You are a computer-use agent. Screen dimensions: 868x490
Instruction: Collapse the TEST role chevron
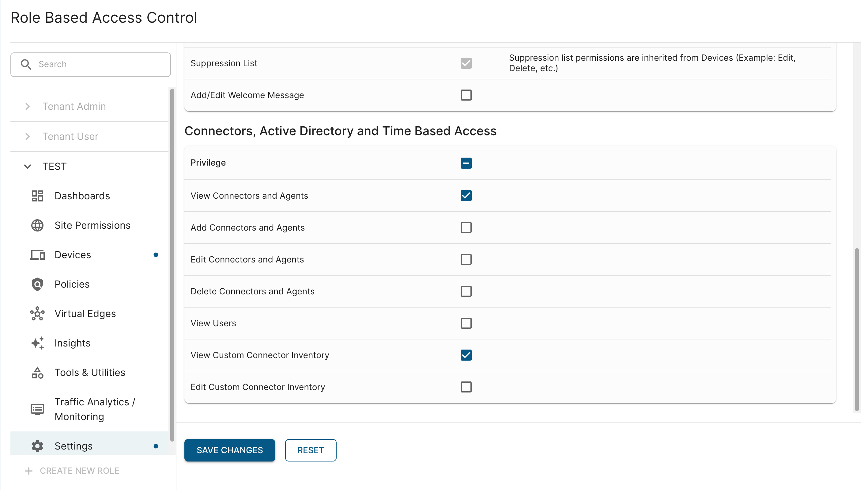click(28, 167)
